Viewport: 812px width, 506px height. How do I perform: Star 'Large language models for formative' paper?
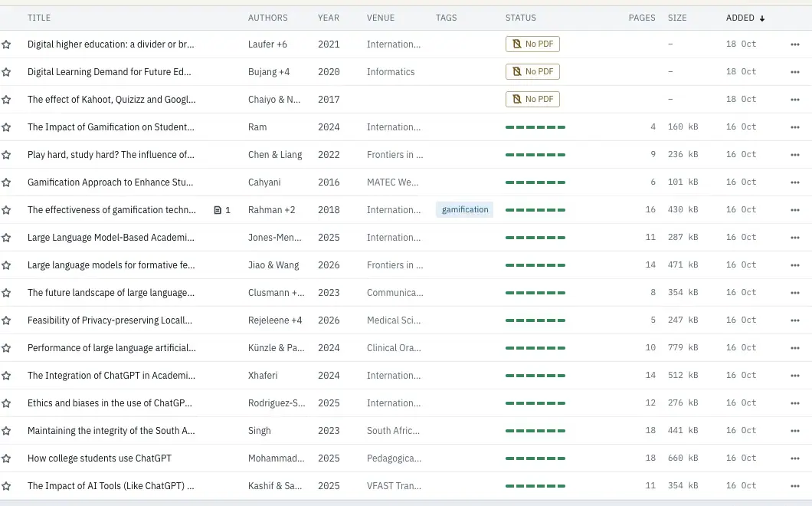pos(6,265)
